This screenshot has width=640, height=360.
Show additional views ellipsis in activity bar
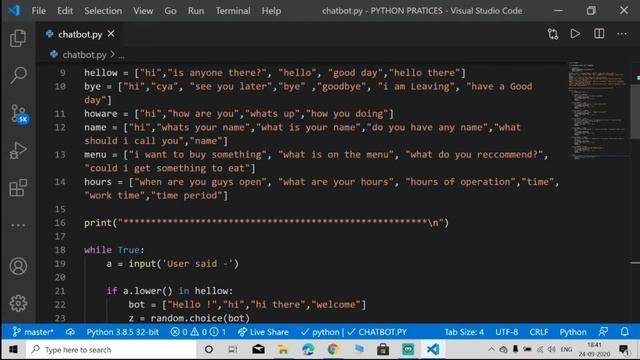[x=18, y=225]
